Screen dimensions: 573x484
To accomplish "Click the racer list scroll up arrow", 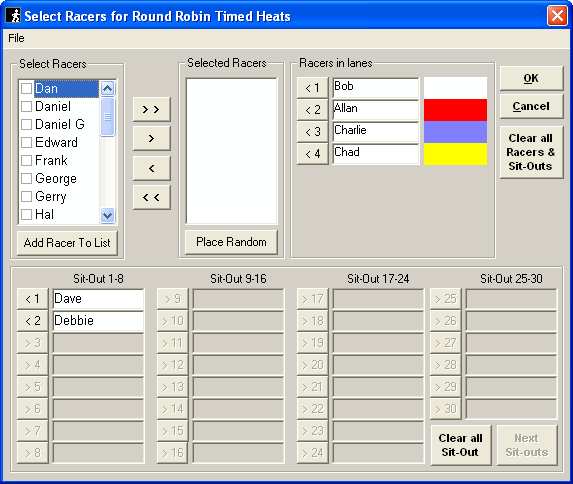I will [107, 88].
